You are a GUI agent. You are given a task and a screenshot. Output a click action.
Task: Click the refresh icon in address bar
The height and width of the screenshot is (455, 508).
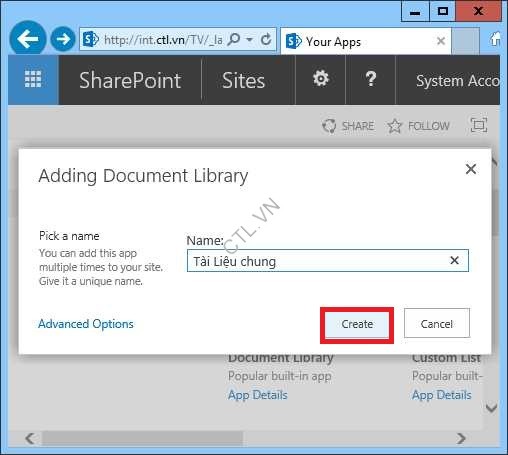tap(266, 40)
